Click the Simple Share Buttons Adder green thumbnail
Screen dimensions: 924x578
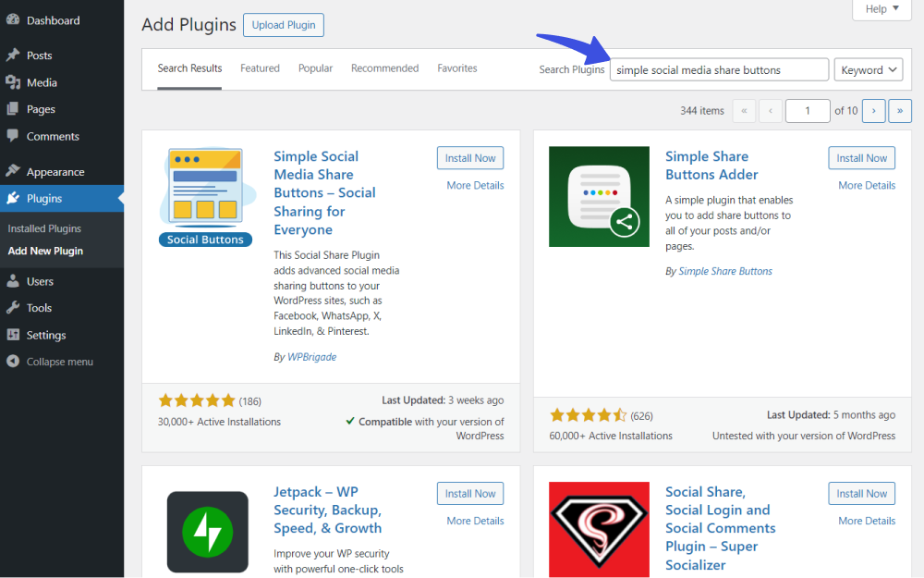(599, 196)
